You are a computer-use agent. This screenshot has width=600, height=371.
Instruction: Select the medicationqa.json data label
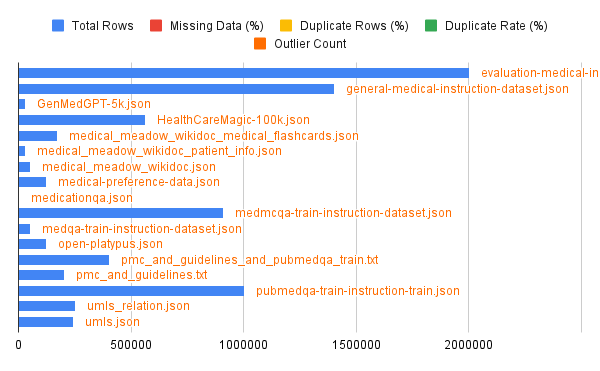click(82, 198)
